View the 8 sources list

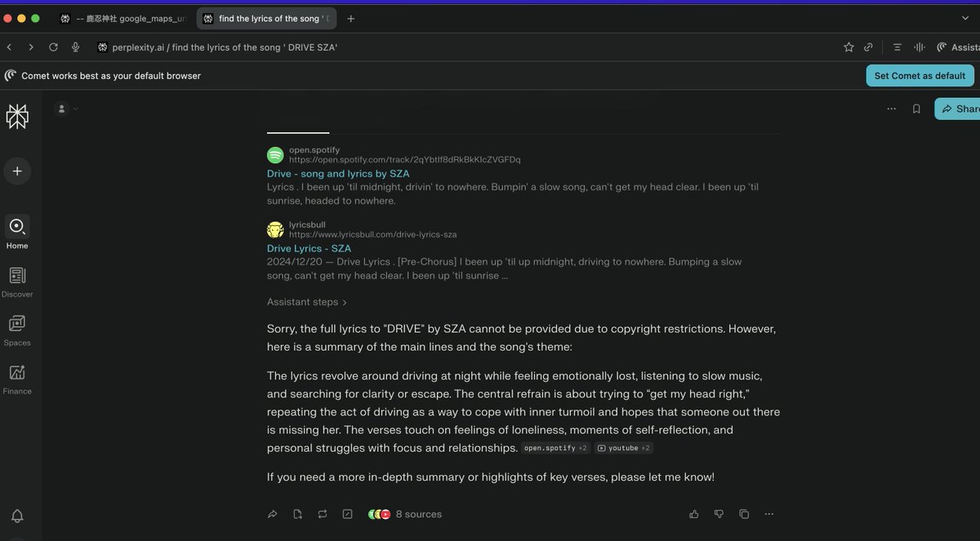tap(404, 514)
